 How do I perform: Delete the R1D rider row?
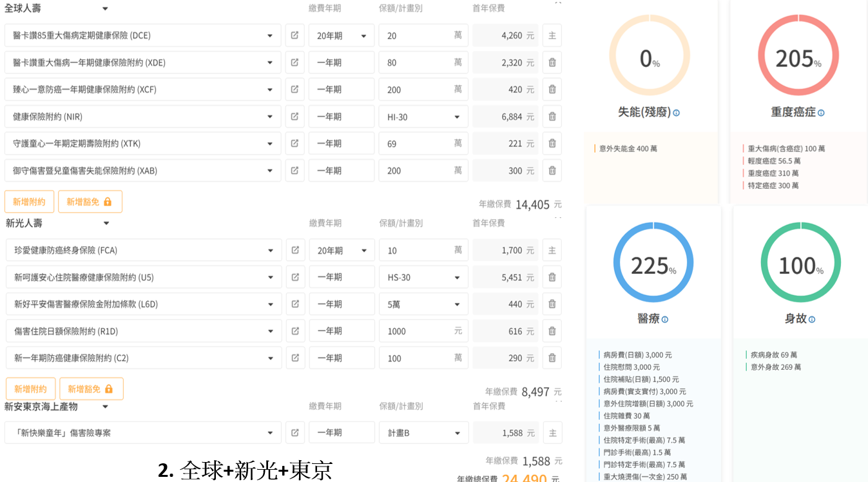tap(552, 331)
